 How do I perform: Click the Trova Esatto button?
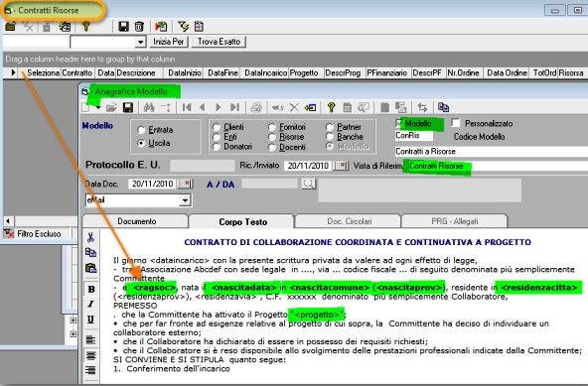219,42
